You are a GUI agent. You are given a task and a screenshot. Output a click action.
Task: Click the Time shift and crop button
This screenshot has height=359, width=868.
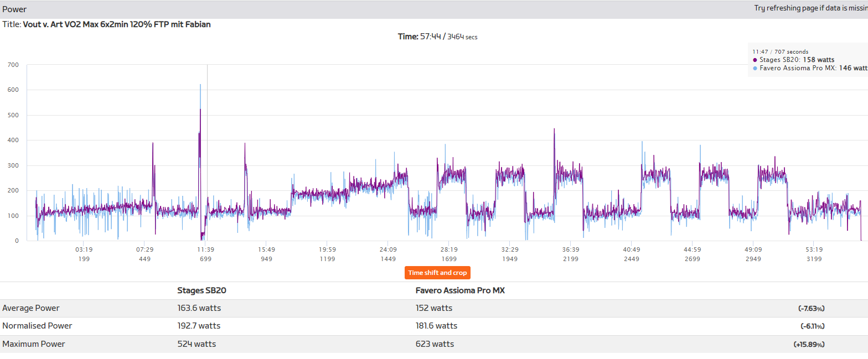[437, 273]
